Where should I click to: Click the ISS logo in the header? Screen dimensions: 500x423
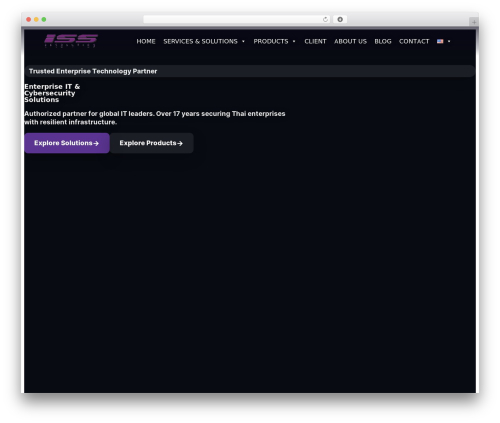pyautogui.click(x=71, y=41)
